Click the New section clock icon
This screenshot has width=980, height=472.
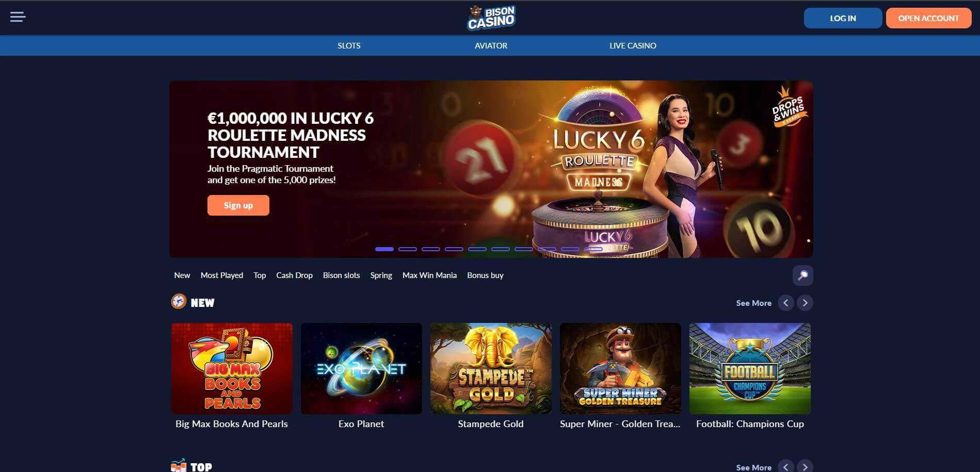(x=179, y=301)
